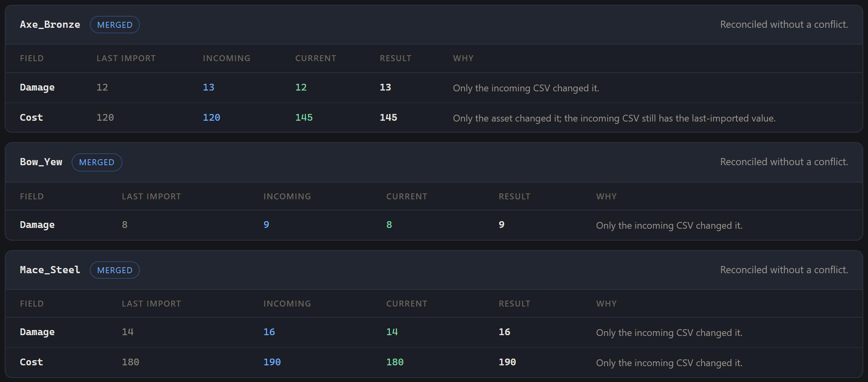The height and width of the screenshot is (382, 868).
Task: Select the Bow_Yew asset title
Action: point(41,162)
